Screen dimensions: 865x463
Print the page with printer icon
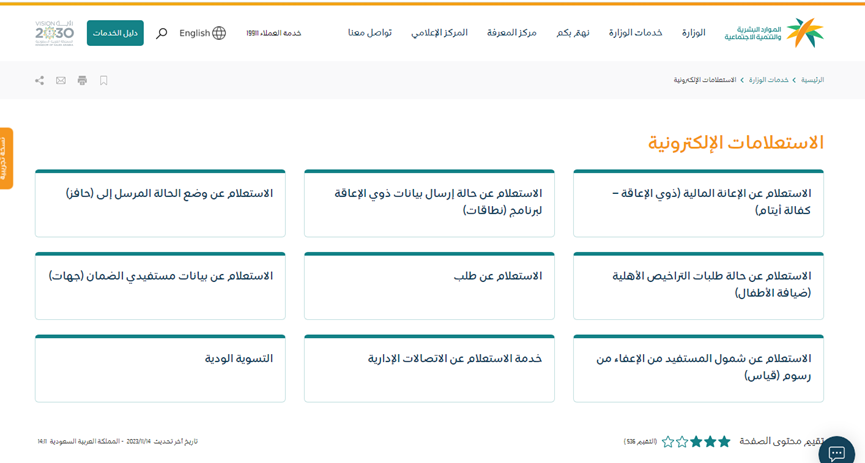click(82, 81)
